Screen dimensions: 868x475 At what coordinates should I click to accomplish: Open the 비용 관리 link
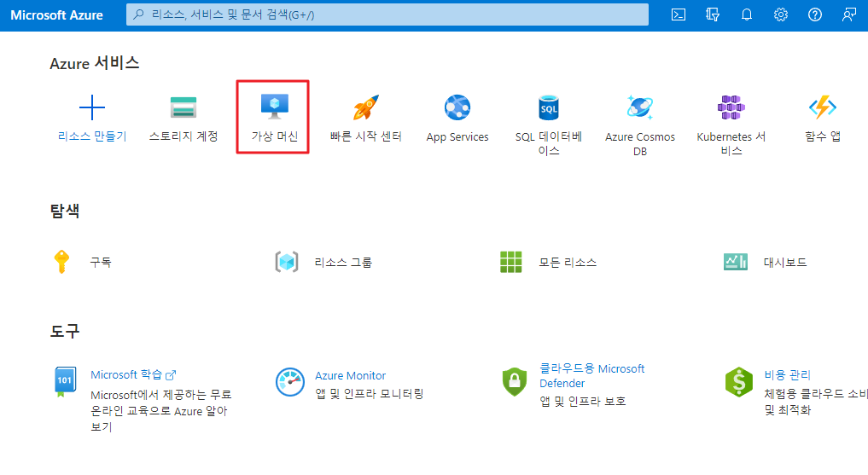[787, 375]
